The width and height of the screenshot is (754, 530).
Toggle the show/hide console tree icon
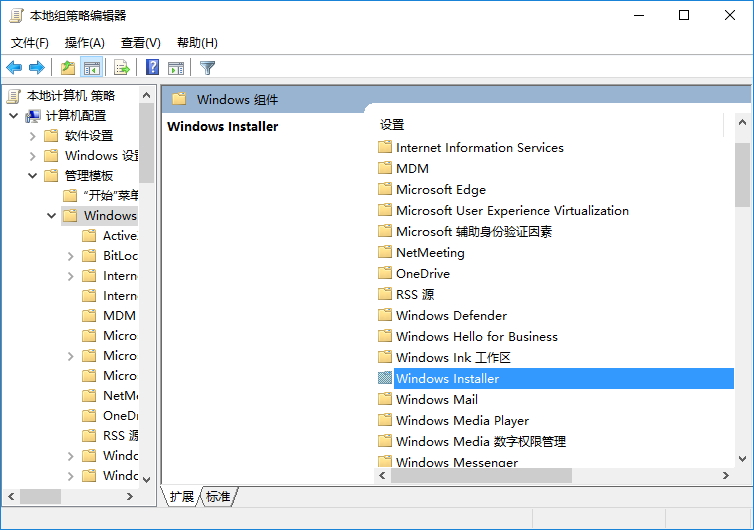click(x=91, y=67)
